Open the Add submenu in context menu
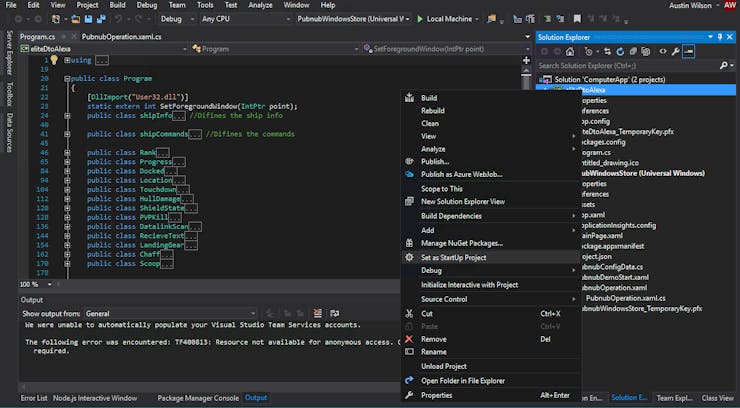This screenshot has width=740, height=408. point(490,230)
